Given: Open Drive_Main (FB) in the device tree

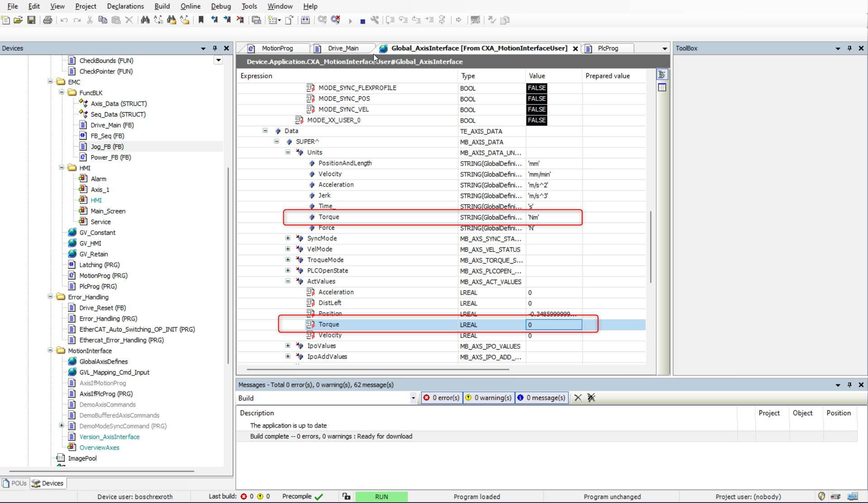Looking at the screenshot, I should pos(112,125).
